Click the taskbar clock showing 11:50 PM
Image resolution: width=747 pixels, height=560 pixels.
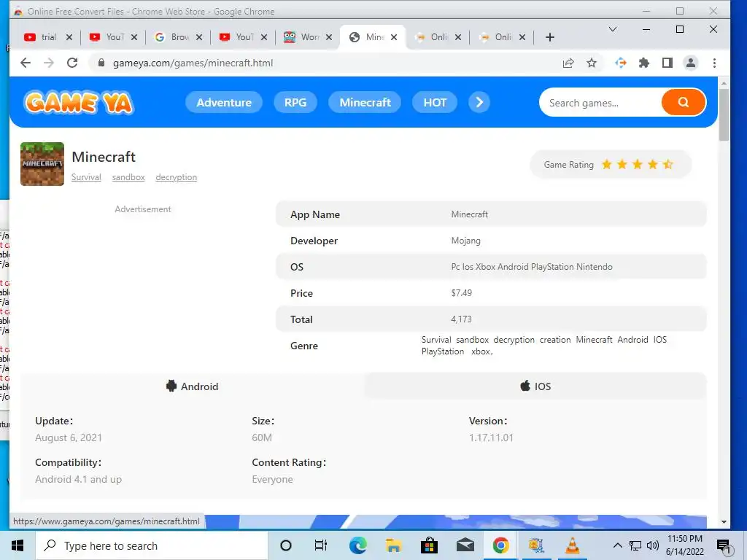(x=684, y=545)
